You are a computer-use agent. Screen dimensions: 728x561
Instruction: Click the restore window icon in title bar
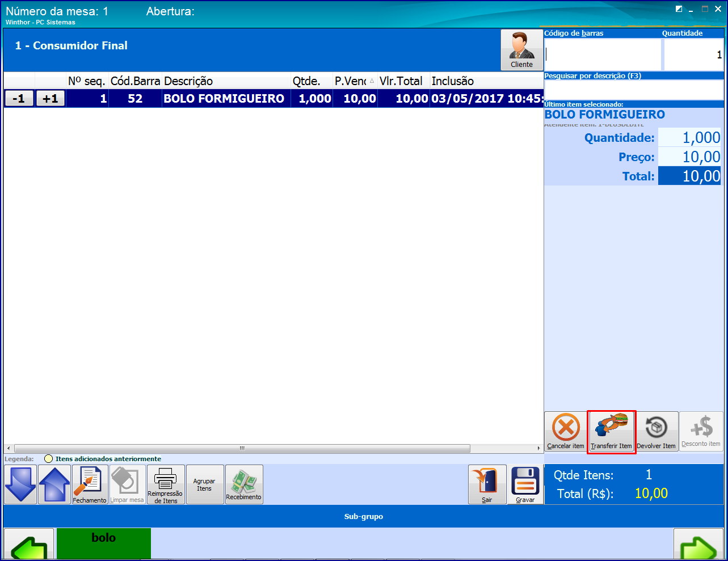point(679,9)
